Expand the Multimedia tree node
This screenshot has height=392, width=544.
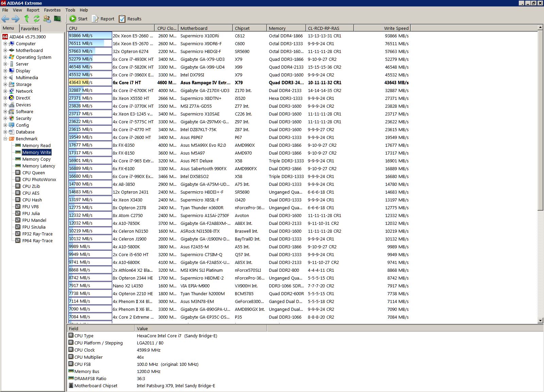[5, 78]
